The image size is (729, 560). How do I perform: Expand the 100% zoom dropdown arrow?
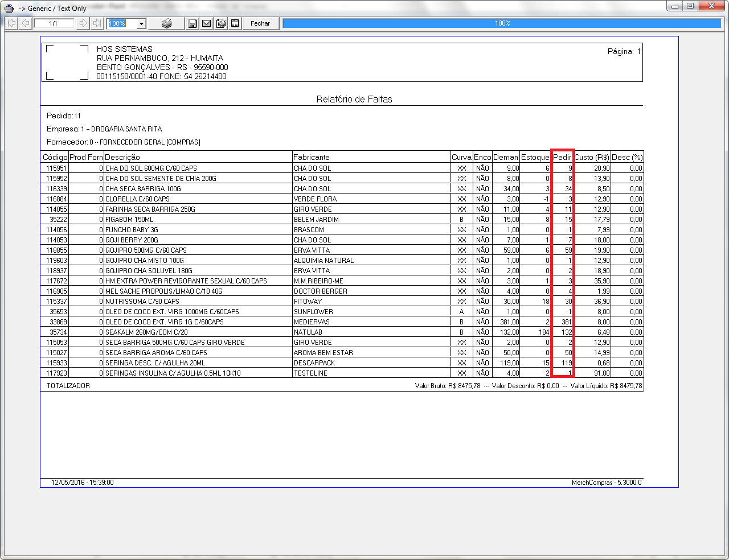[142, 24]
